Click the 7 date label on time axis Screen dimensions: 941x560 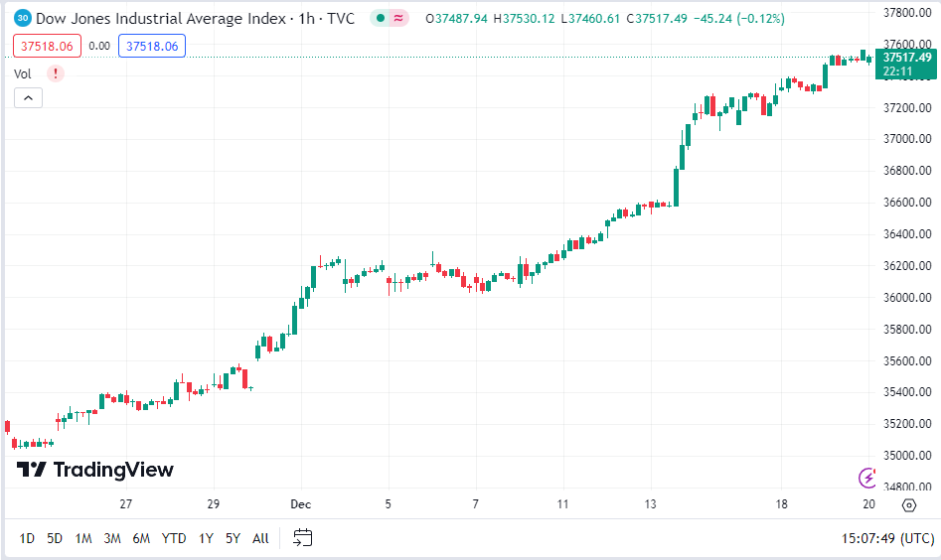[x=475, y=504]
